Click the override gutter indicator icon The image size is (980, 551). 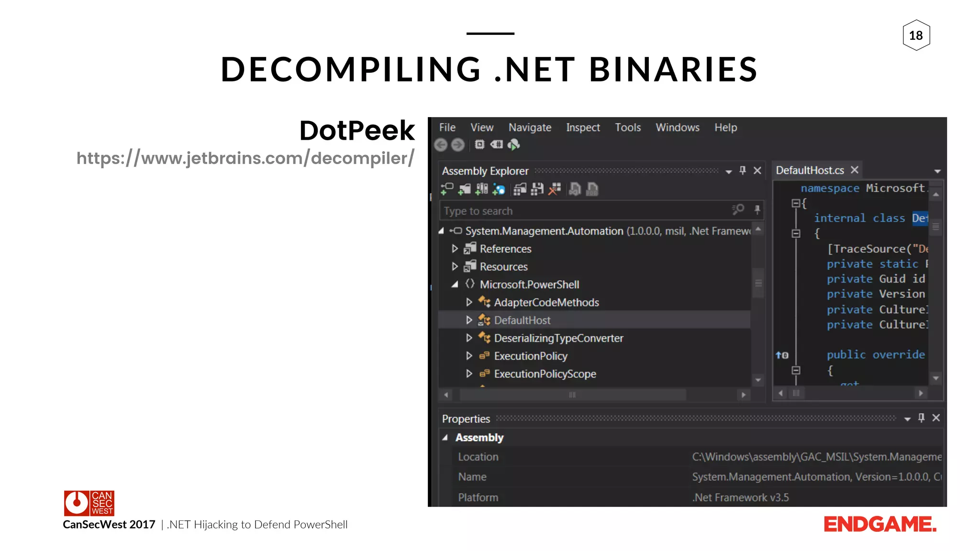[782, 355]
